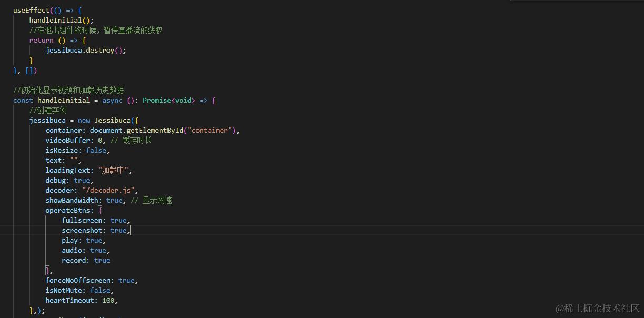This screenshot has width=644, height=318.
Task: Click the useEffect call at the top
Action: coord(31,10)
